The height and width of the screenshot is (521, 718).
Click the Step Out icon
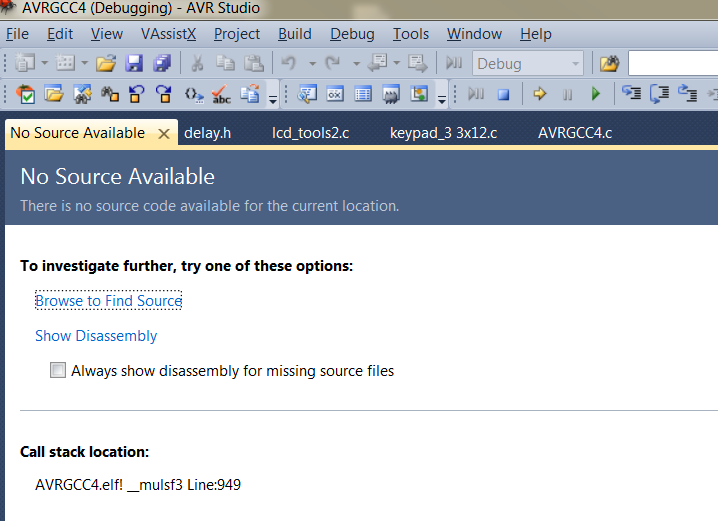coord(687,93)
